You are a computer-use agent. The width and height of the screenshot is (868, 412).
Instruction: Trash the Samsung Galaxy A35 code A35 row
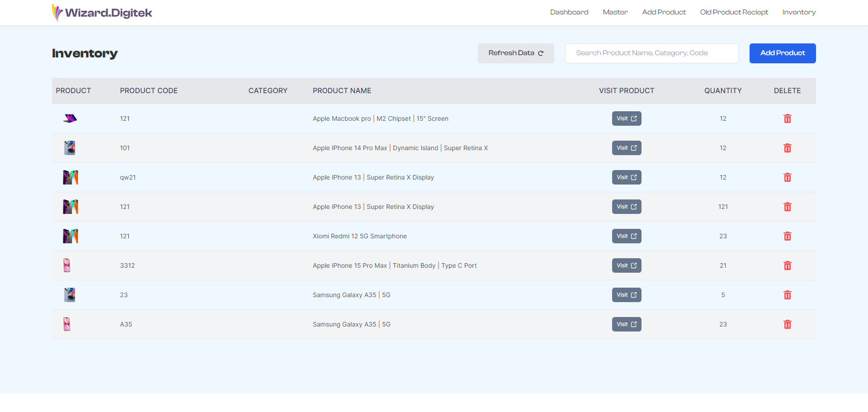pyautogui.click(x=787, y=324)
